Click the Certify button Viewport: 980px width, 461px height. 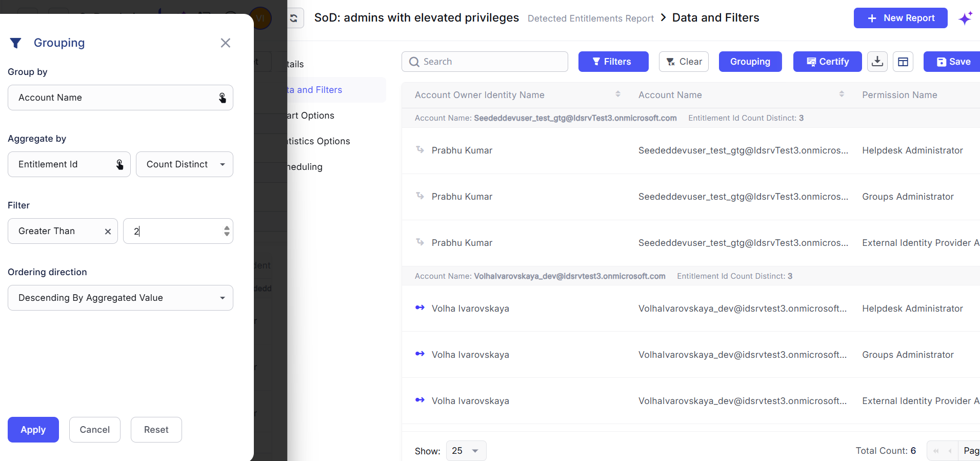[828, 62]
